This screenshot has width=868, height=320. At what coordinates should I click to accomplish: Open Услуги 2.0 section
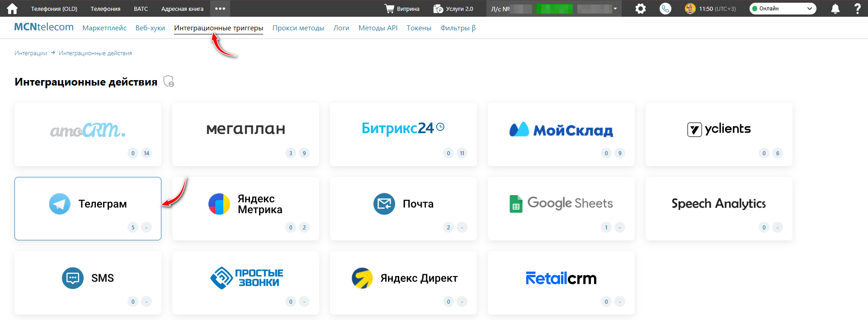pyautogui.click(x=453, y=9)
